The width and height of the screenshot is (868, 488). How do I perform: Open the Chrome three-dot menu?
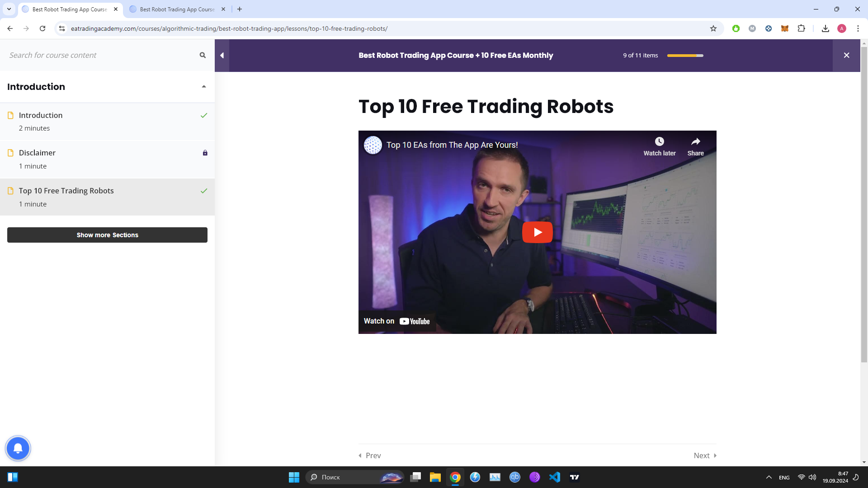tap(858, 28)
